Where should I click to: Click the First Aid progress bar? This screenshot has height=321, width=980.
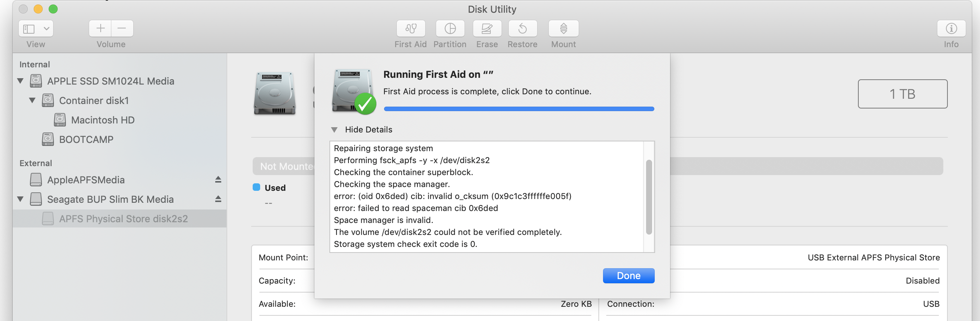[x=518, y=109]
